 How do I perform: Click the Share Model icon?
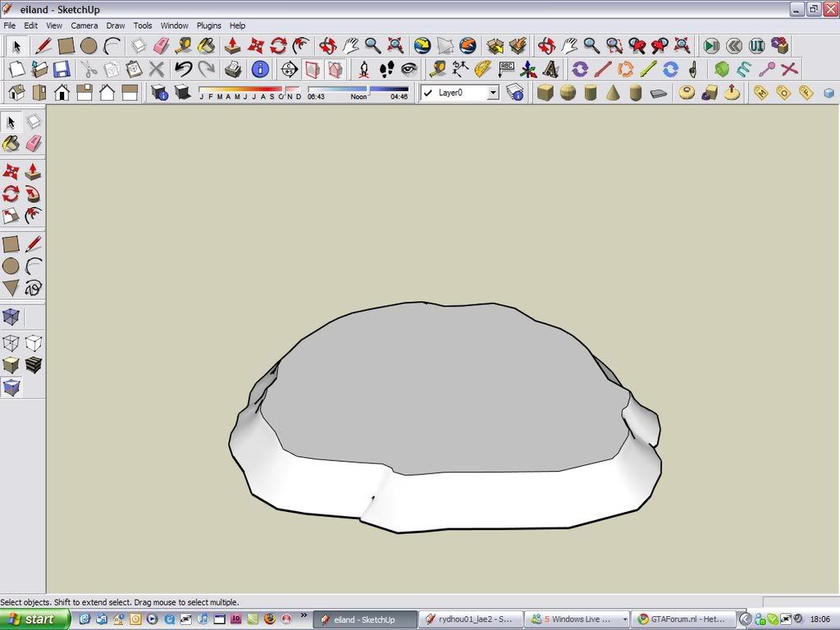click(518, 46)
